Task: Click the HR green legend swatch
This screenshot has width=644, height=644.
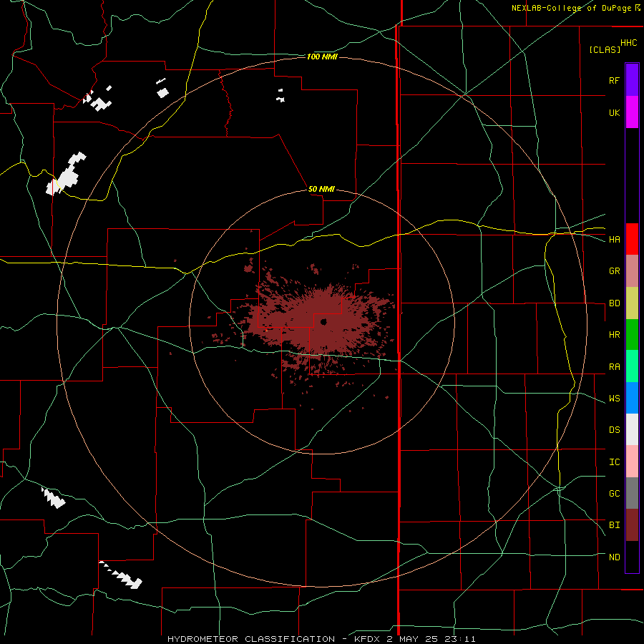Action: 632,335
